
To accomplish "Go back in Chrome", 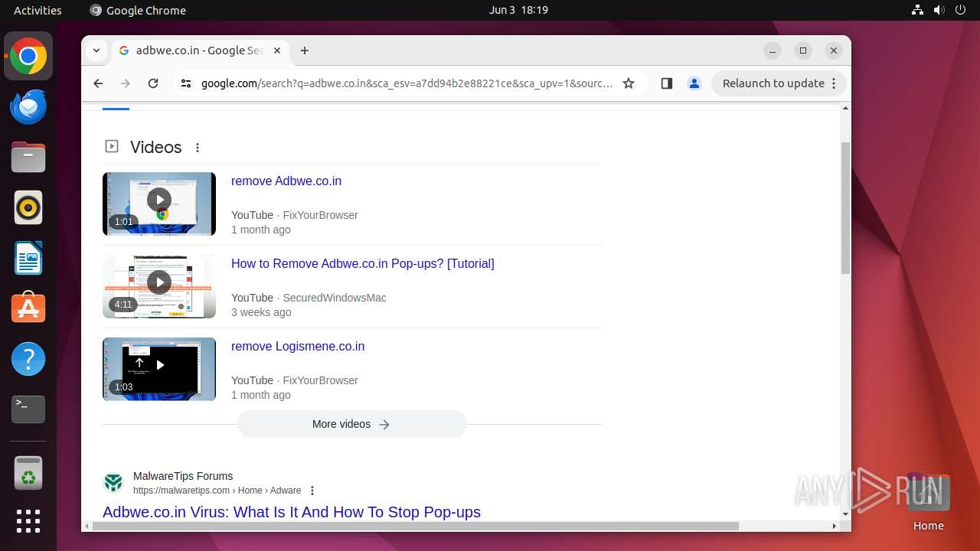I will (98, 83).
